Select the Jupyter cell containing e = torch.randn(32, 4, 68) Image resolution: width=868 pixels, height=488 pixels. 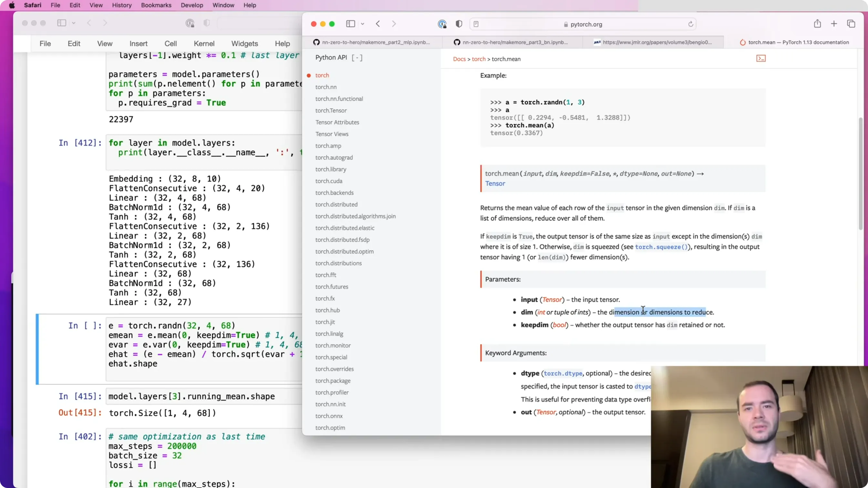pos(204,349)
